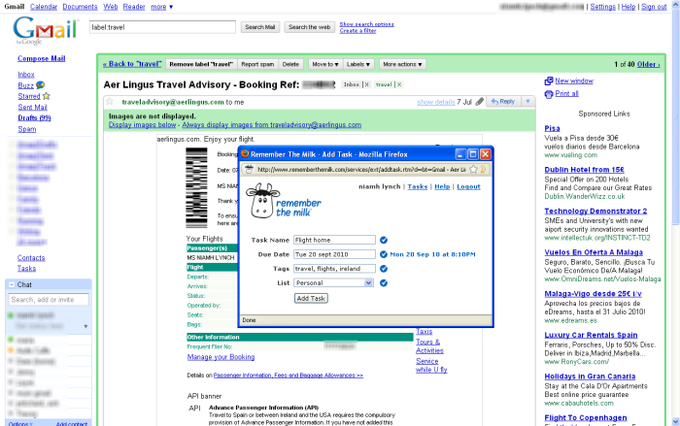Open Calendar from the top bar
Viewport: 680px width, 426px height.
click(43, 7)
